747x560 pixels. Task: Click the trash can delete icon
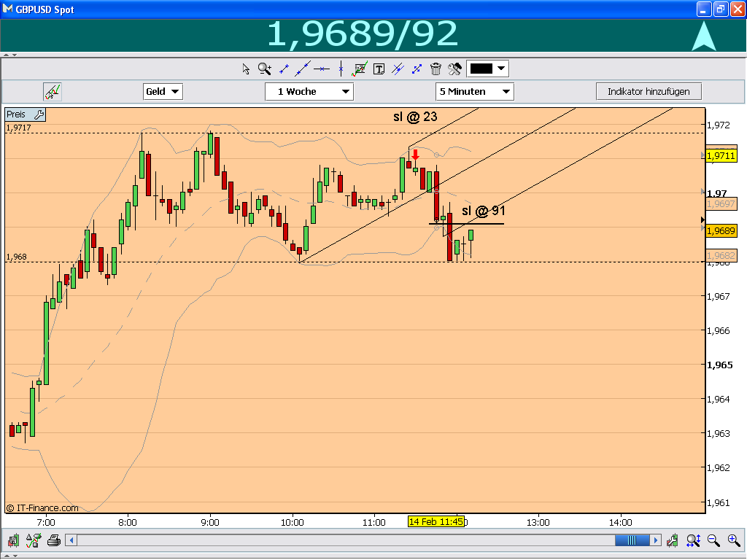click(x=436, y=69)
